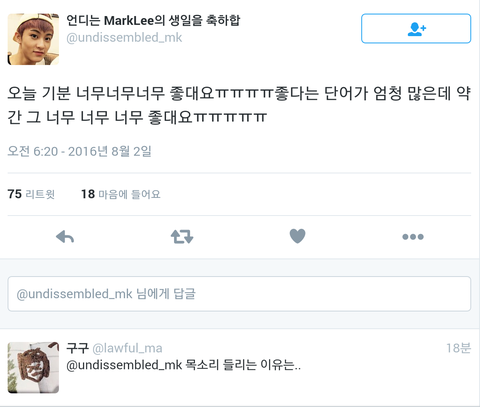View the 75 retweets list
Viewport: 480px width, 407px height.
coord(31,194)
